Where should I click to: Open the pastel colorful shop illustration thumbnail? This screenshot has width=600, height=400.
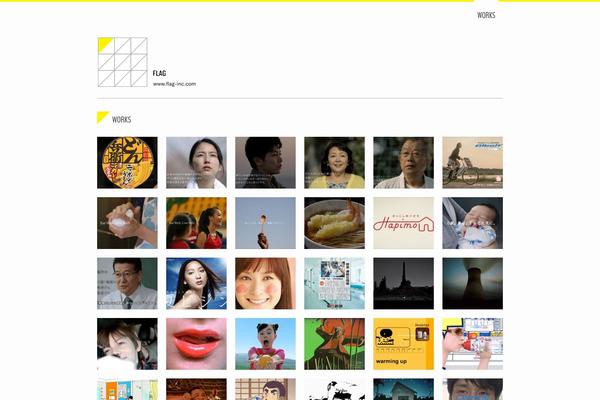click(127, 389)
